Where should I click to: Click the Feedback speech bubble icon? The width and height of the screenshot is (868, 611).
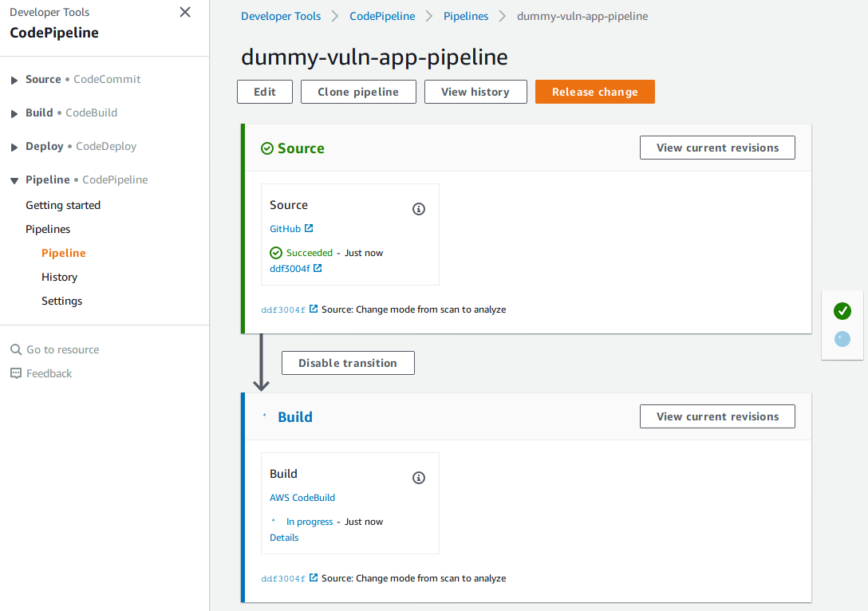pos(16,373)
